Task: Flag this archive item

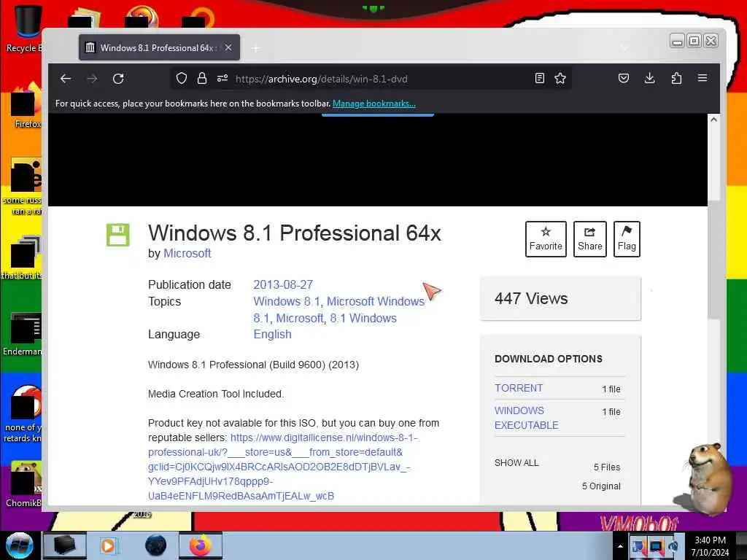Action: point(627,239)
